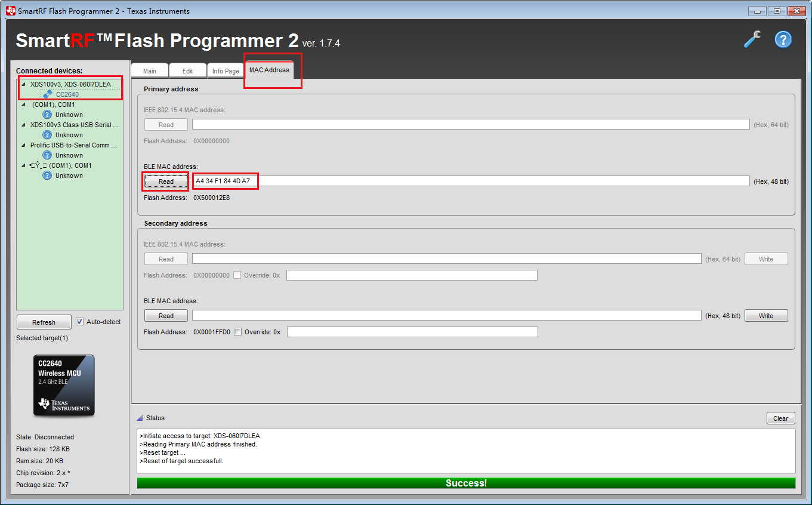
Task: Collapse the XDS100v3, XDS-060I7DLEA tree node
Action: [x=23, y=84]
